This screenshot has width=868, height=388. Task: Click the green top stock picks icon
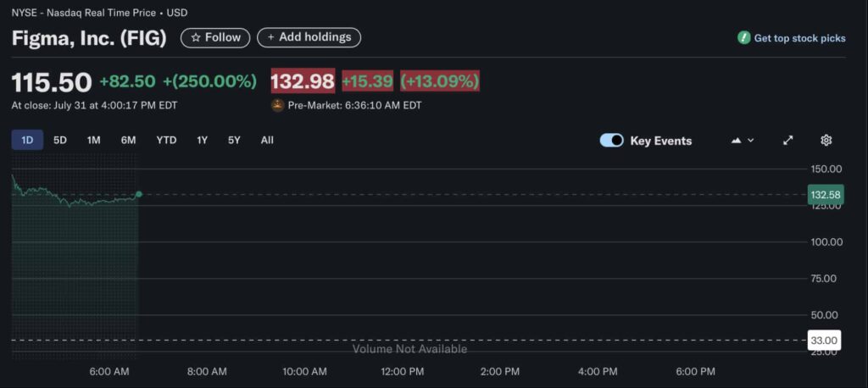743,37
